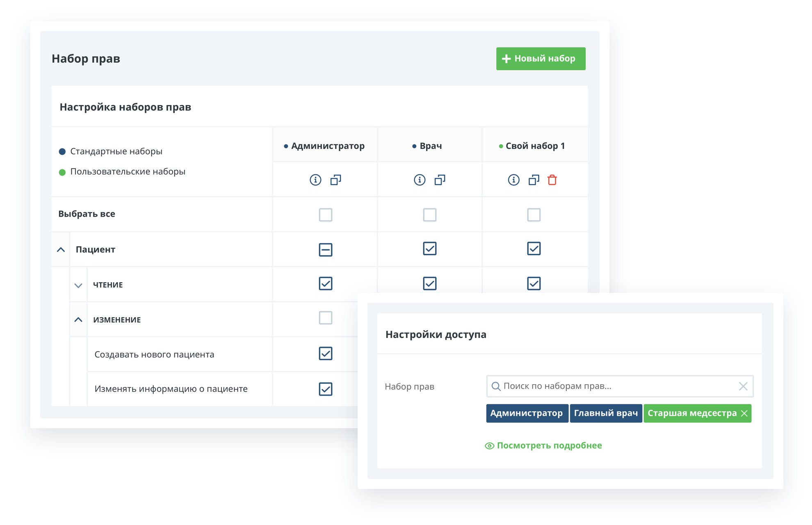Uncheck Создавать нового пациента for Администратор
Screen dimensions: 812x525
point(325,354)
